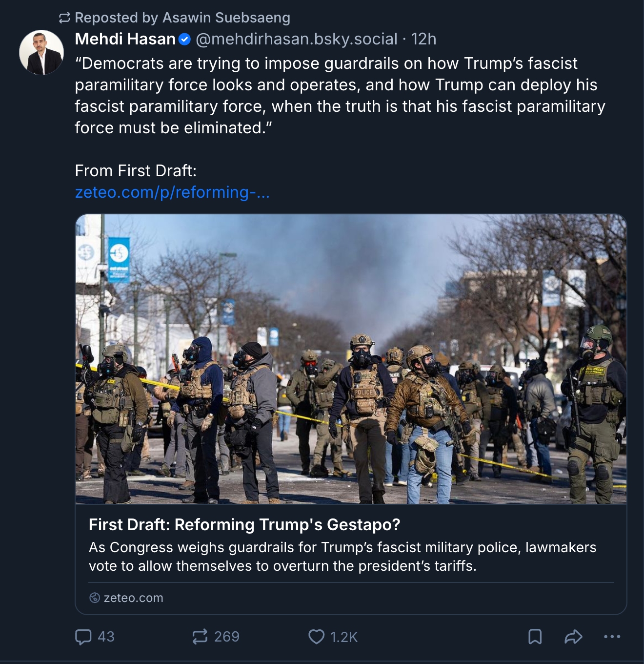Bookmark this post
This screenshot has width=644, height=664.
click(535, 637)
